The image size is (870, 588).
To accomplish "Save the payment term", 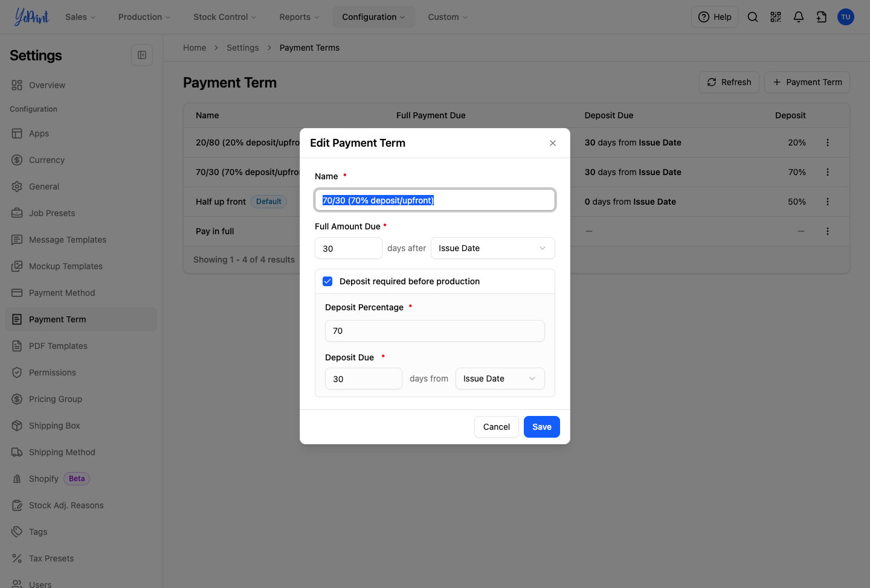I will coord(542,427).
